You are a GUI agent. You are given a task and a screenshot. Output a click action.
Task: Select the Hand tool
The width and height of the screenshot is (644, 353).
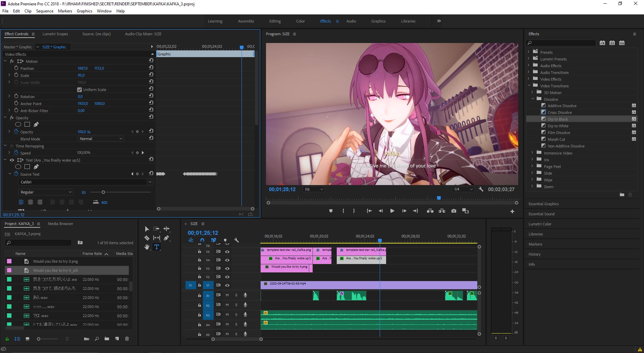pos(147,247)
